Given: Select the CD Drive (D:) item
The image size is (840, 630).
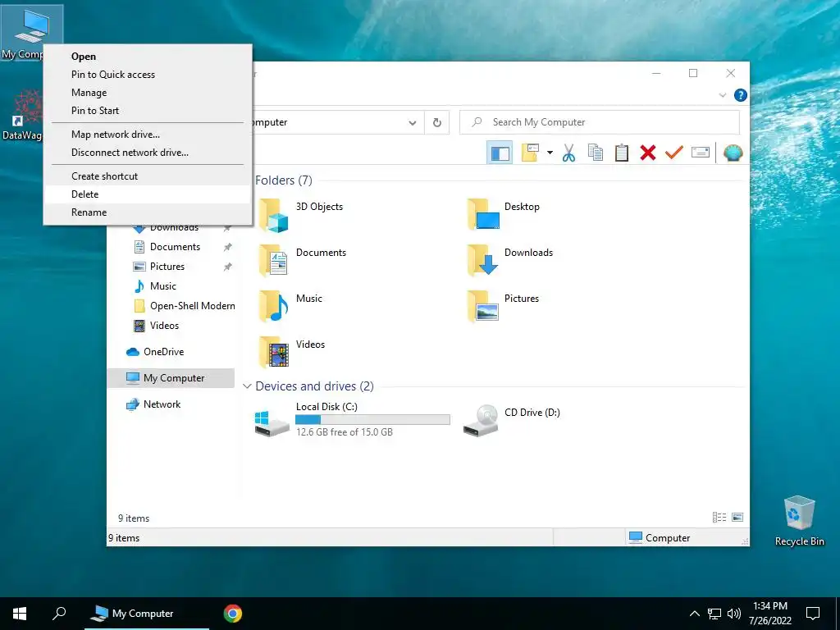Looking at the screenshot, I should tap(512, 421).
